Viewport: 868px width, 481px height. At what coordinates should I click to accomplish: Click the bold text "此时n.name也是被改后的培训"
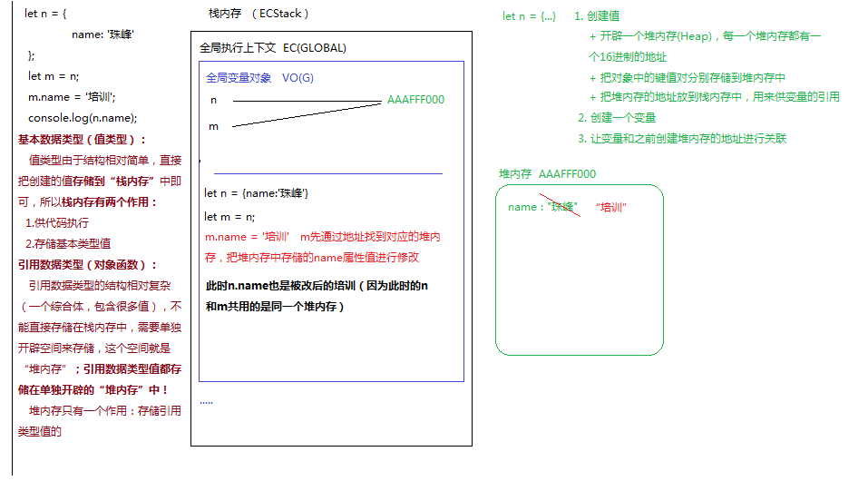[x=280, y=286]
